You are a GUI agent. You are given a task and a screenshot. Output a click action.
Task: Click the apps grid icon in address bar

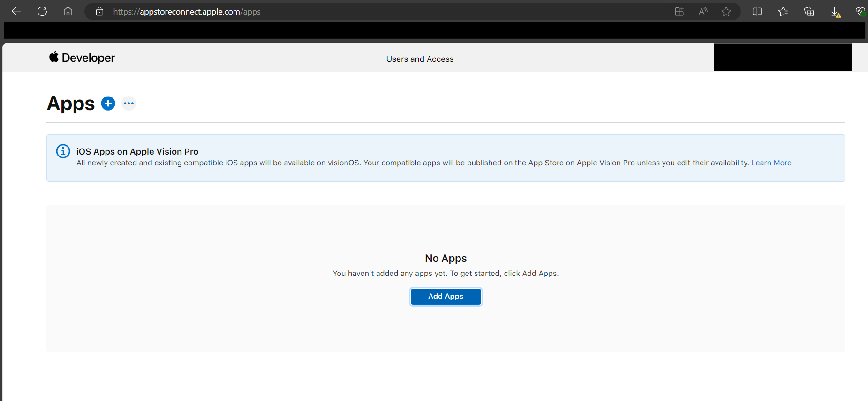(679, 12)
